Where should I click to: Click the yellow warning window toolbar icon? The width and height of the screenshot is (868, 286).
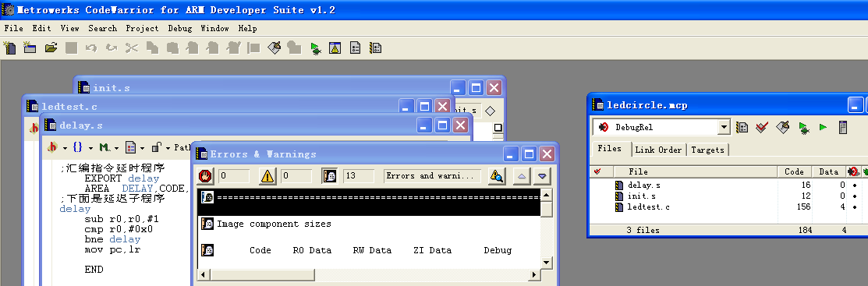click(x=335, y=48)
